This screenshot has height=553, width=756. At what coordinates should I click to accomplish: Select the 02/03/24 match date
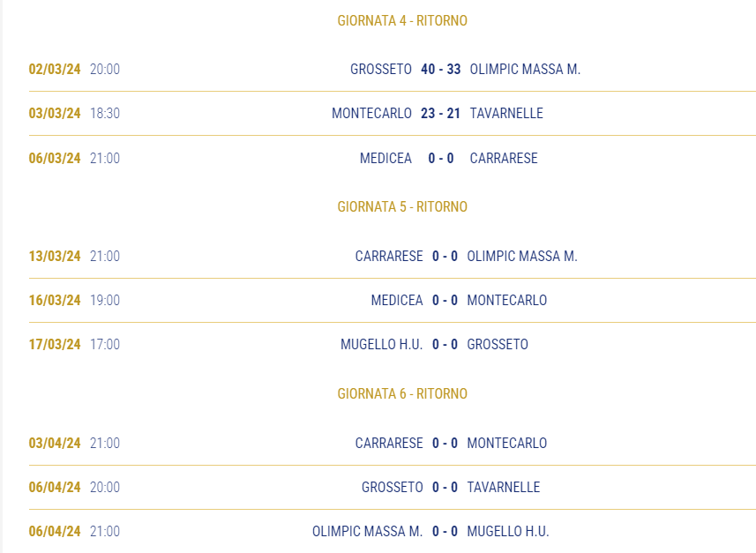(x=55, y=69)
